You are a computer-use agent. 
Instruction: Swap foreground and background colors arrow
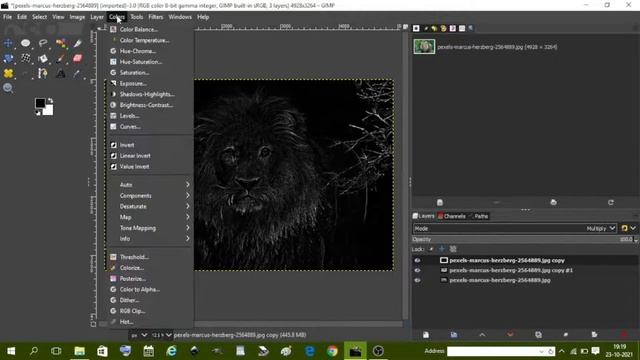[x=50, y=100]
